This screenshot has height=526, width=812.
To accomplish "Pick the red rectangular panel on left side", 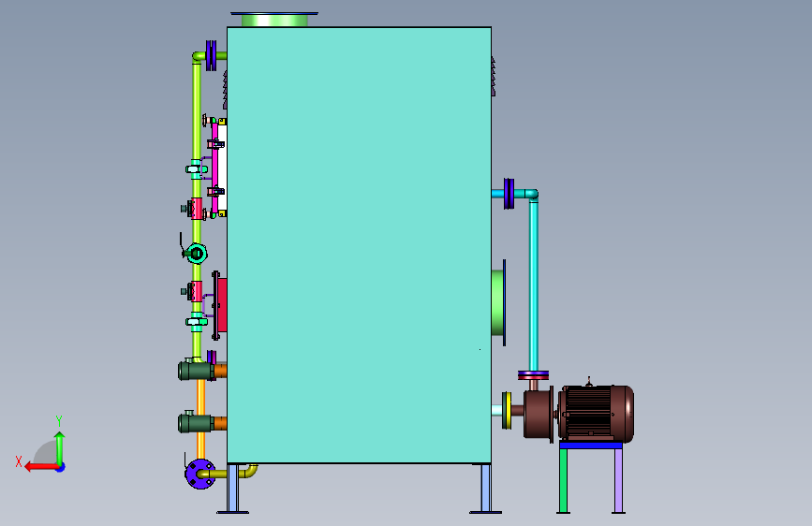I will pyautogui.click(x=222, y=305).
